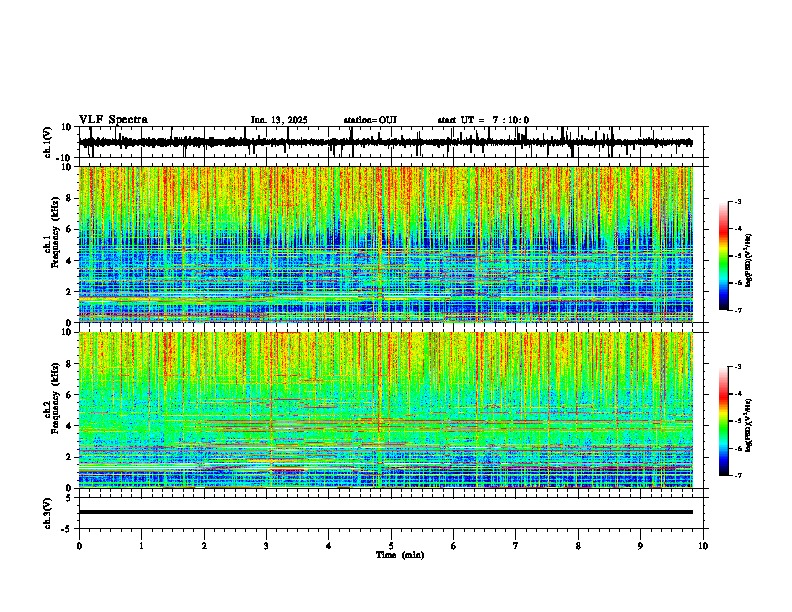Click the '2' kHz tick on ch.2 spectrogram
Image resolution: width=792 pixels, height=612 pixels.
pos(69,457)
